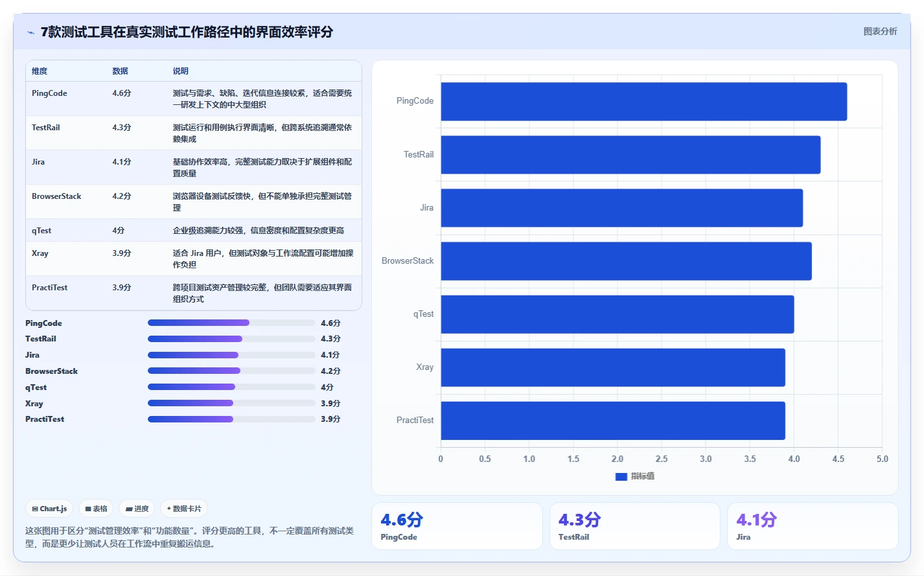Click the qTest 4分 progress bar

(x=231, y=387)
